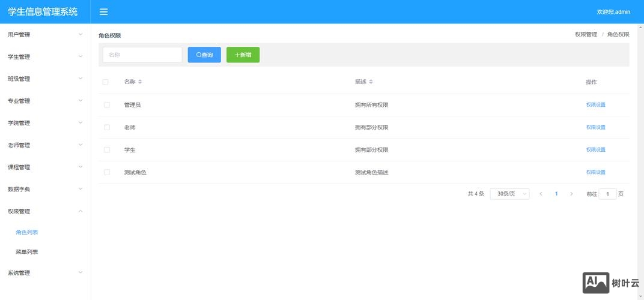Sort by 描述 column arrows
Image resolution: width=644 pixels, height=300 pixels.
click(x=371, y=82)
